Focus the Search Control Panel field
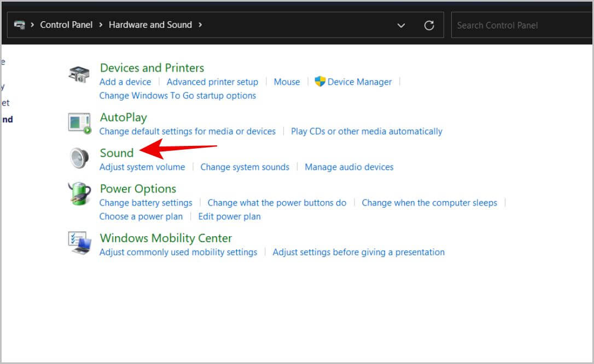594x364 pixels. coord(522,25)
